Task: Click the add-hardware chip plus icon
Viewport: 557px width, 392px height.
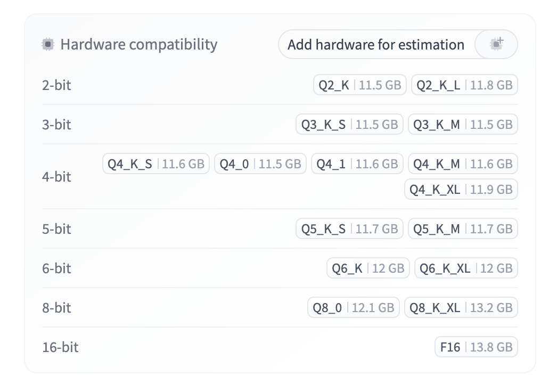Action: pos(496,44)
